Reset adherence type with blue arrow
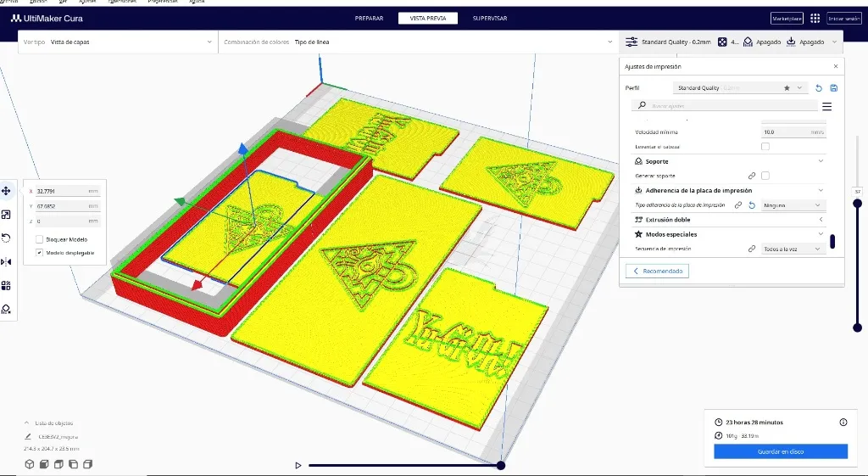 [x=752, y=205]
